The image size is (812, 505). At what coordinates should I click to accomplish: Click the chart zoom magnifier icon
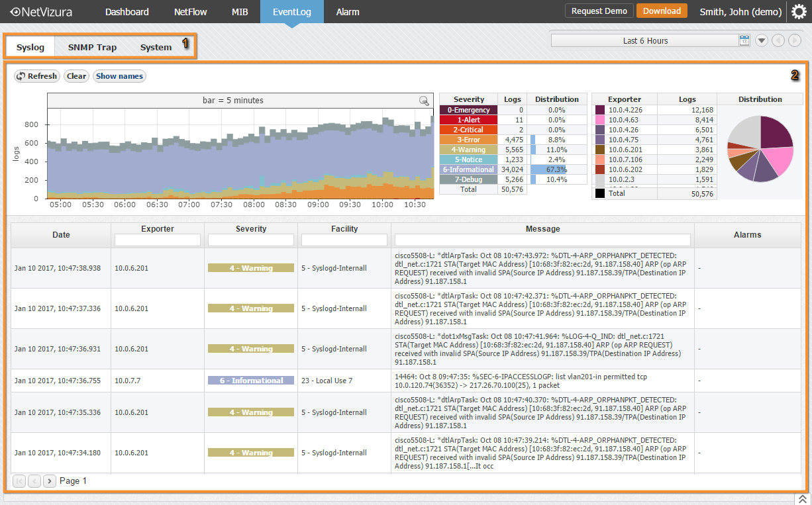coord(424,101)
